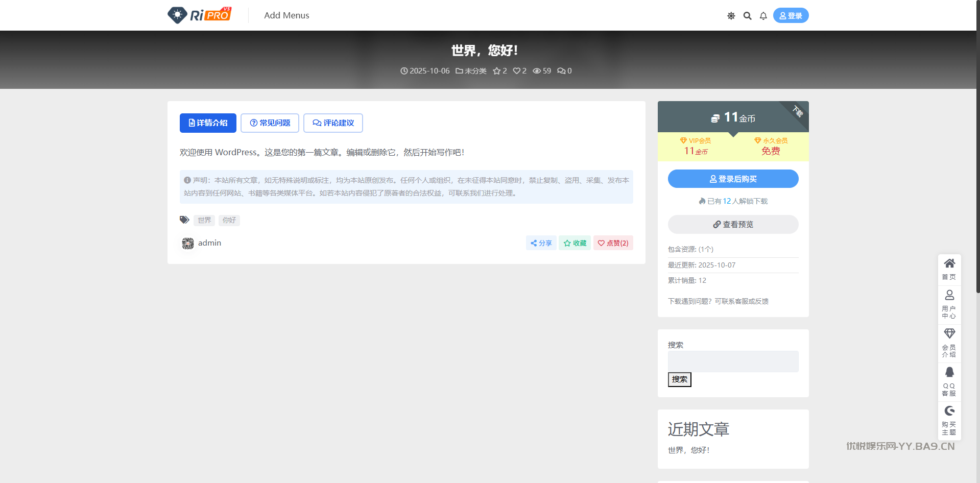Image resolution: width=980 pixels, height=483 pixels.
Task: Click the sidebar search input field
Action: [x=733, y=361]
